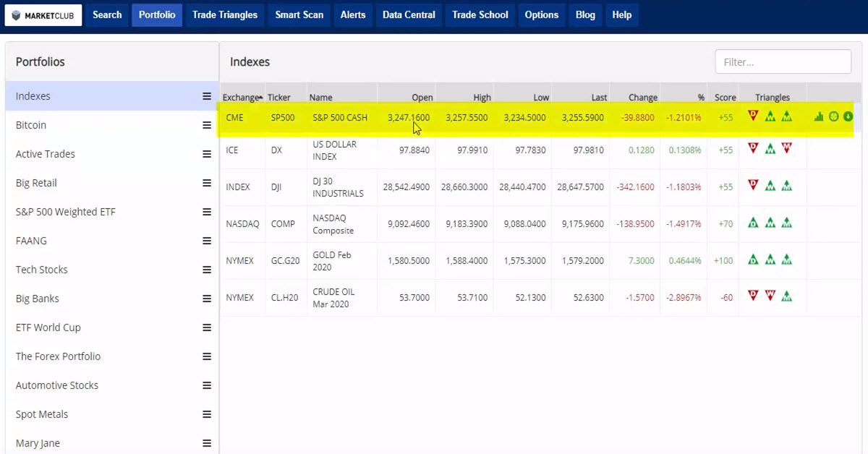Open the chart icon for S&P 500 CASH
The image size is (868, 454).
pos(819,116)
